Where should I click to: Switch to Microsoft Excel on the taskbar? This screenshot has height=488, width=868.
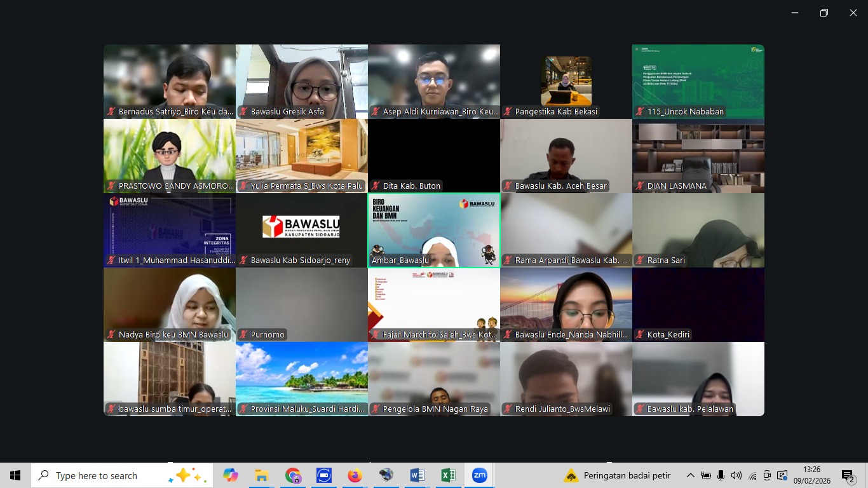click(x=448, y=475)
